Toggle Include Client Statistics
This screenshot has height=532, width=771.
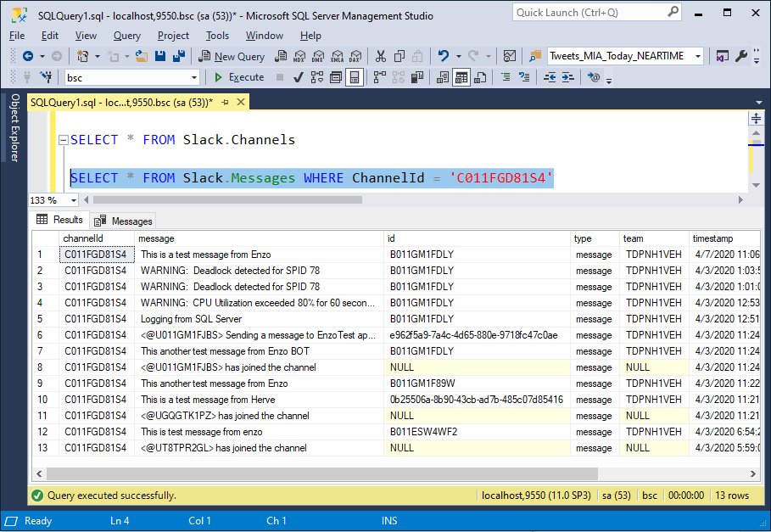[x=417, y=77]
